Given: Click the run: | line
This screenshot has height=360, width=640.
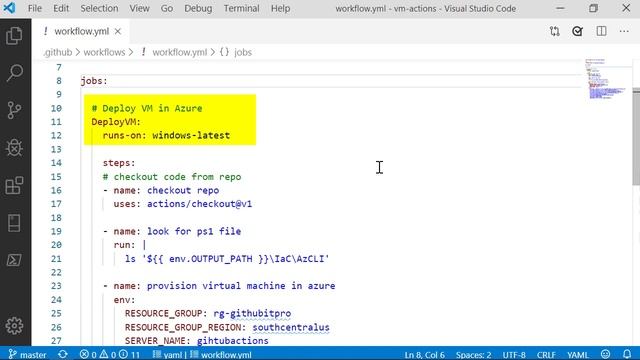Looking at the screenshot, I should click(130, 245).
